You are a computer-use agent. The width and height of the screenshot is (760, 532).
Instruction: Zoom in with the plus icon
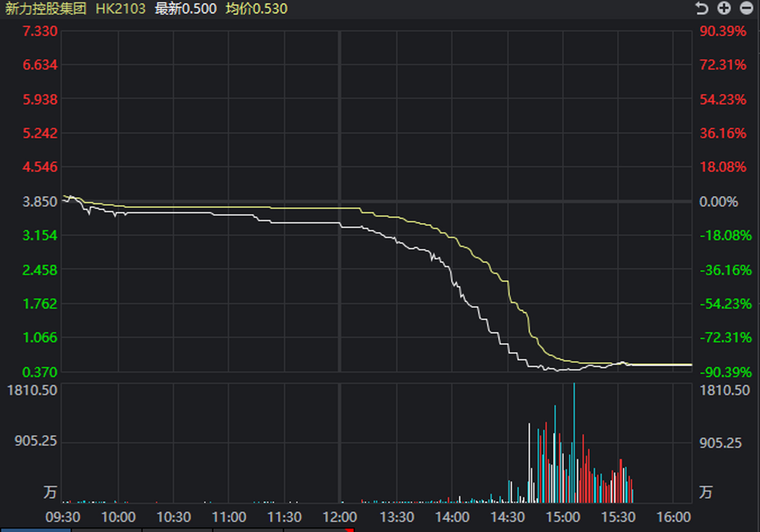point(724,8)
